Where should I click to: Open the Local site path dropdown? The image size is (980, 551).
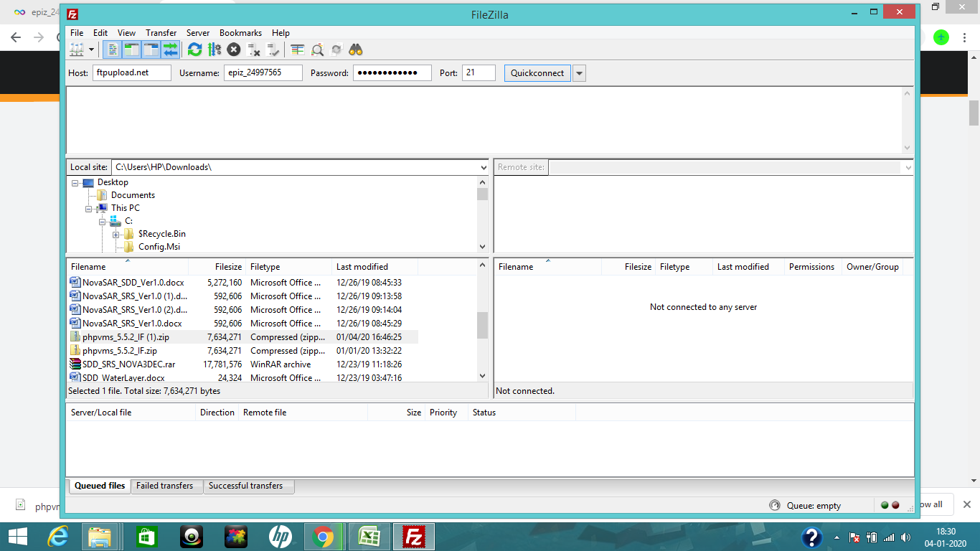coord(483,167)
